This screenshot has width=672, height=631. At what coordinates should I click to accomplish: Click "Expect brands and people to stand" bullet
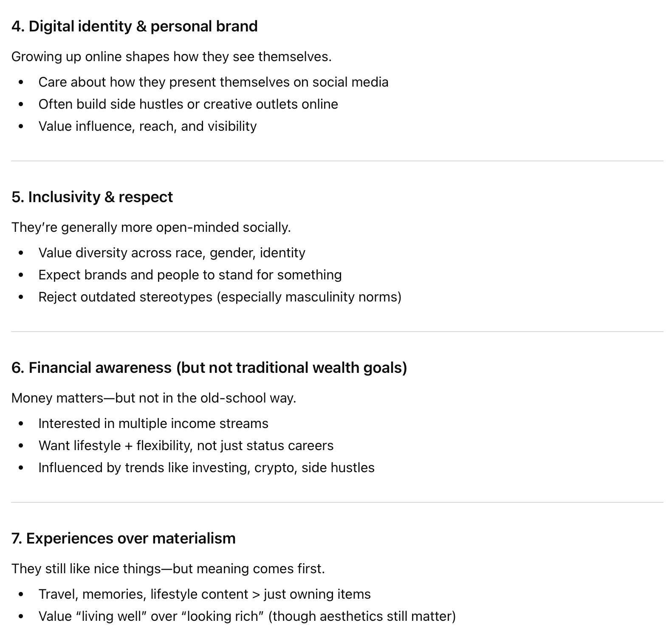coord(190,275)
